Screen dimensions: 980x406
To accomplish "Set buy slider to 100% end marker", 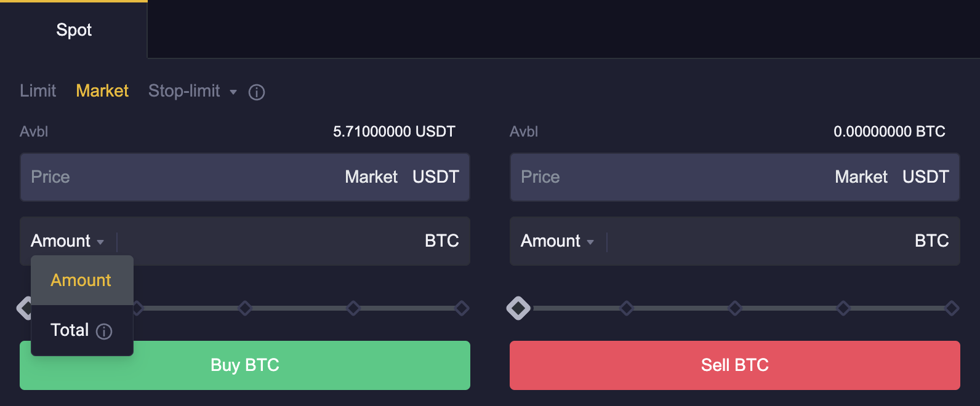I will [462, 308].
